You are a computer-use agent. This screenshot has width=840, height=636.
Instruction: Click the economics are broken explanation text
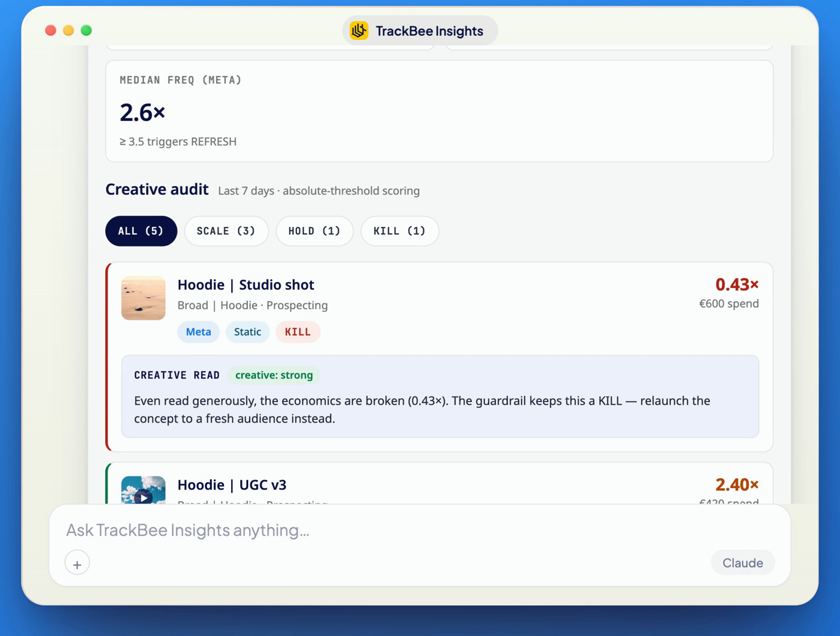coord(422,410)
